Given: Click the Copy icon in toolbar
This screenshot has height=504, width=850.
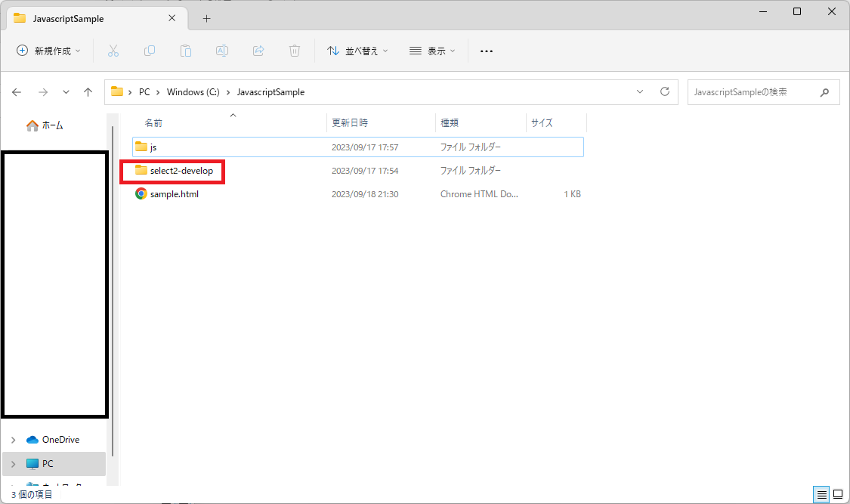Looking at the screenshot, I should pyautogui.click(x=150, y=51).
